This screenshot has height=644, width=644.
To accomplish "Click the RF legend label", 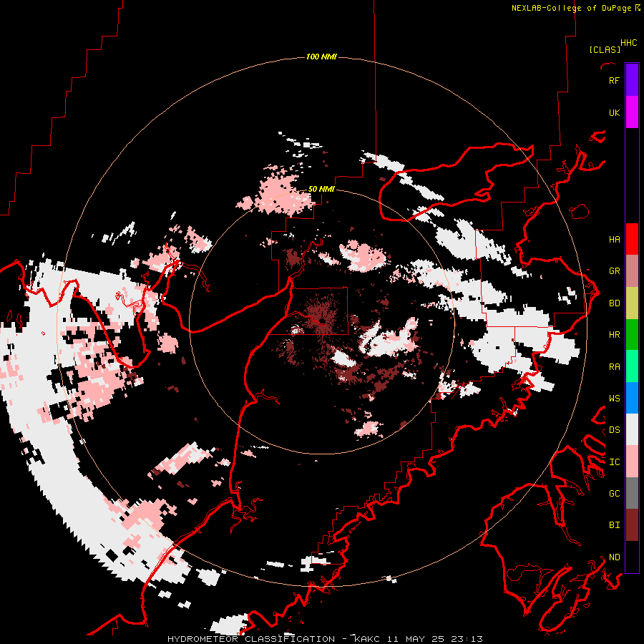I will click(x=614, y=80).
